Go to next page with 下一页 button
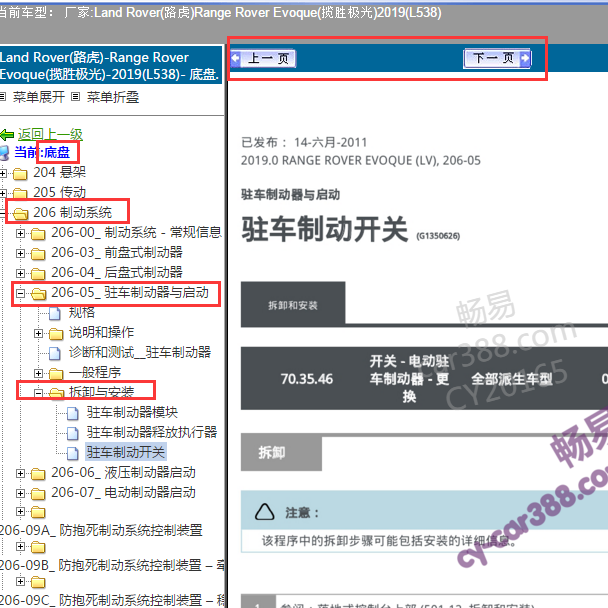 pos(497,59)
